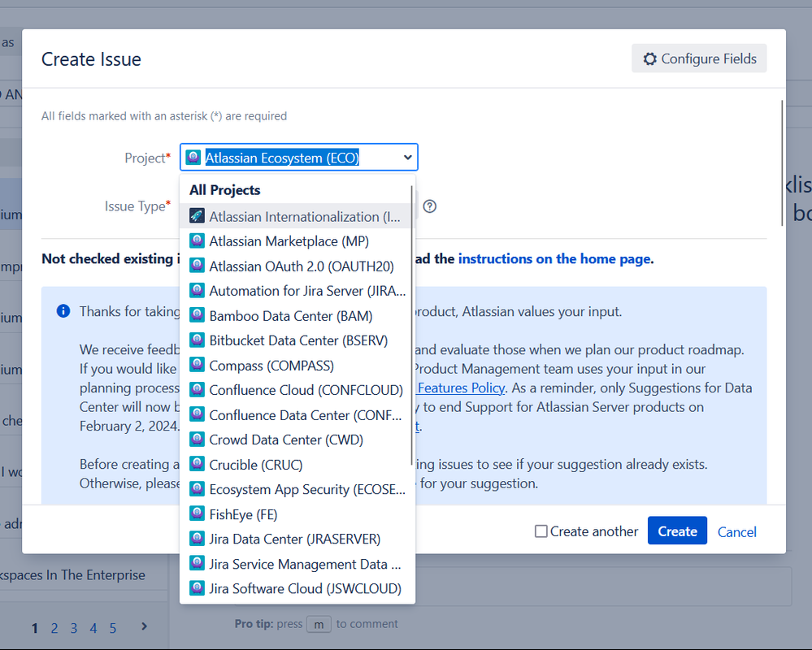Click the Project field's selected avatar icon
The image size is (812, 650).
pos(193,158)
